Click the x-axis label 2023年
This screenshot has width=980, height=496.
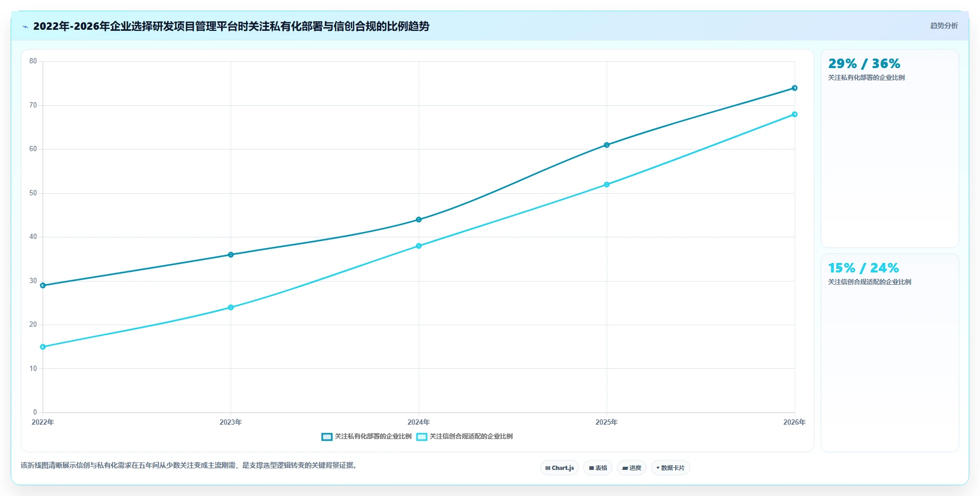pyautogui.click(x=231, y=423)
